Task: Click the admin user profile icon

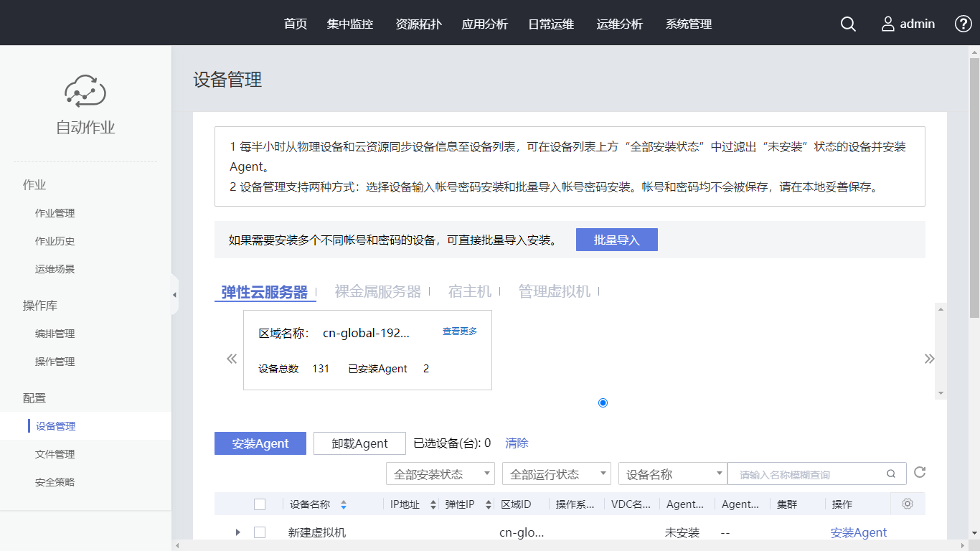Action: 888,24
